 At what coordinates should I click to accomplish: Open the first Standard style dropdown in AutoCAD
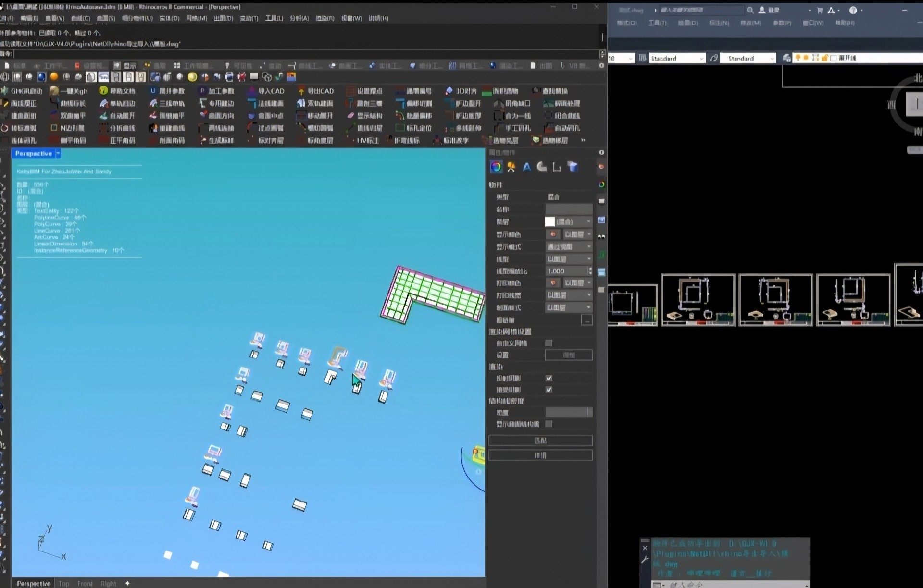tap(677, 58)
